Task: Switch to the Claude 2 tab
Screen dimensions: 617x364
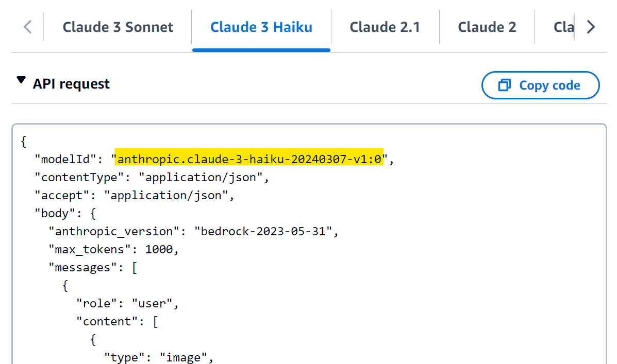Action: 487,27
